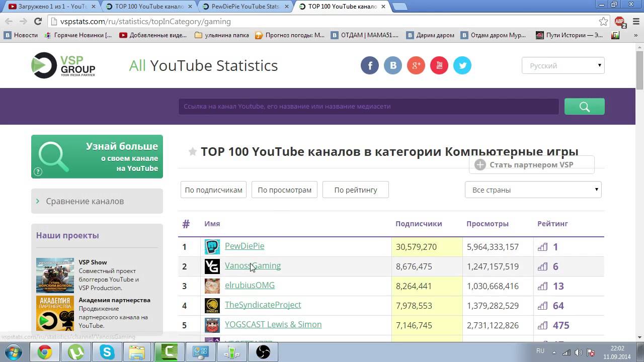This screenshot has width=644, height=362.
Task: Sort by По рейтингу
Action: point(355,190)
